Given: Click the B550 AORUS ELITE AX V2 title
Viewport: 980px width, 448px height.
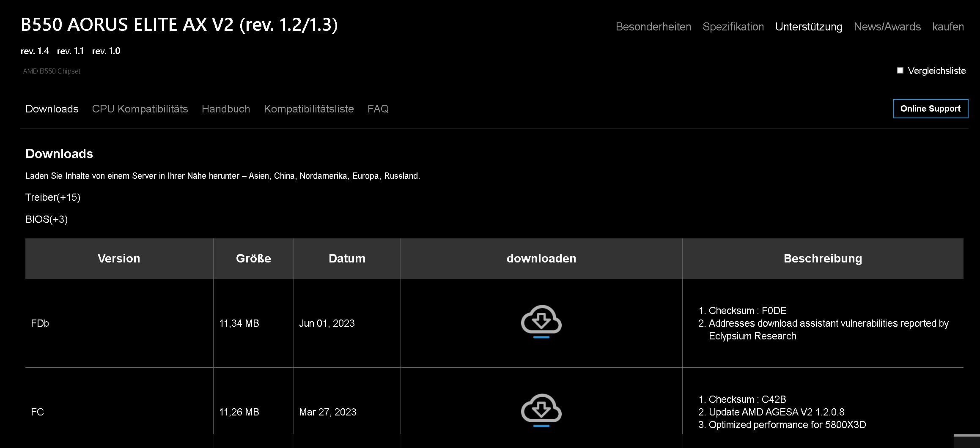Looking at the screenshot, I should click(179, 25).
